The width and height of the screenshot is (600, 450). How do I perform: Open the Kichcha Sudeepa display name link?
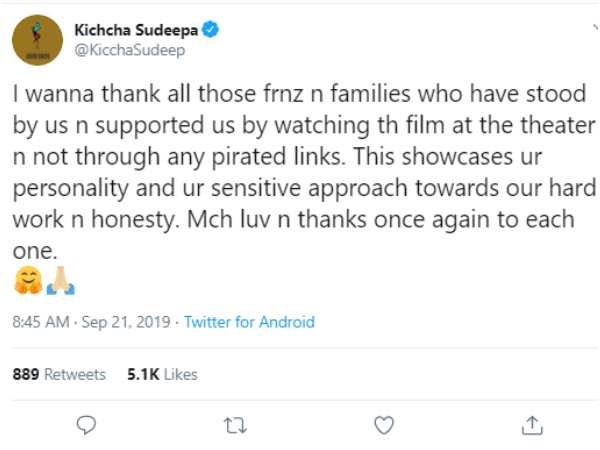136,30
